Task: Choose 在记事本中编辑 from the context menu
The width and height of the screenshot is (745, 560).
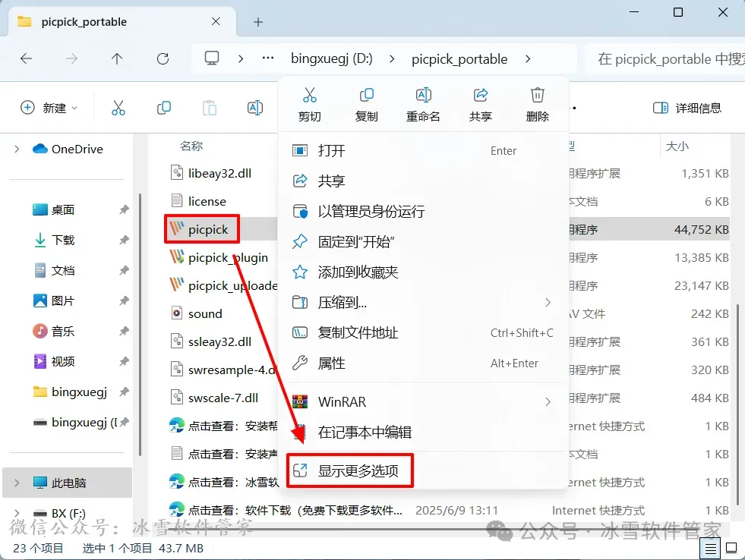Action: pos(423,433)
